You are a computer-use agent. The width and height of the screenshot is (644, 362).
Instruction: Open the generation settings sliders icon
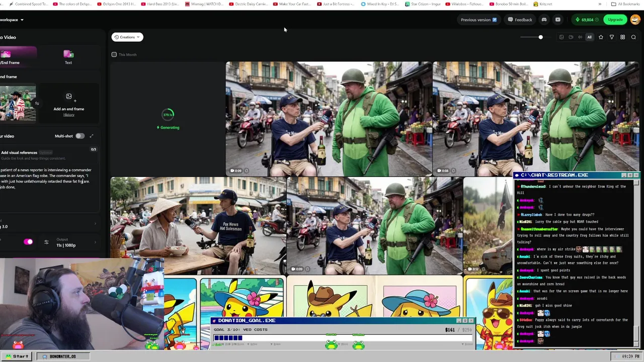[46, 242]
